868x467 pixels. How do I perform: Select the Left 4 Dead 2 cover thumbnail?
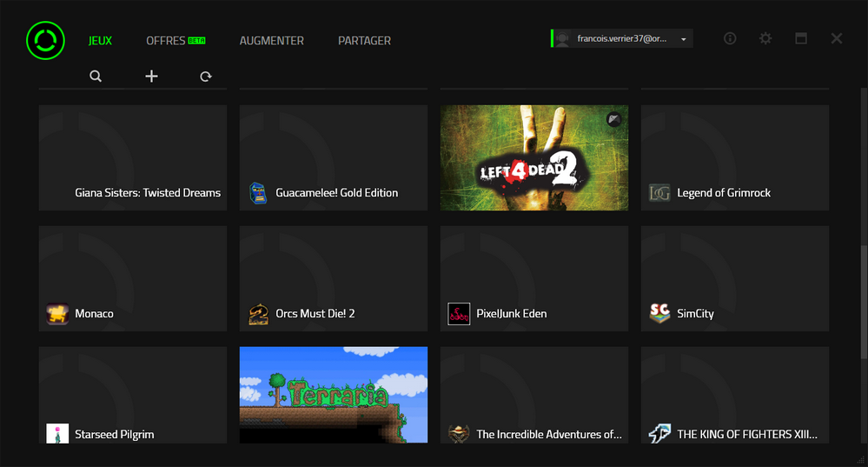tap(534, 158)
